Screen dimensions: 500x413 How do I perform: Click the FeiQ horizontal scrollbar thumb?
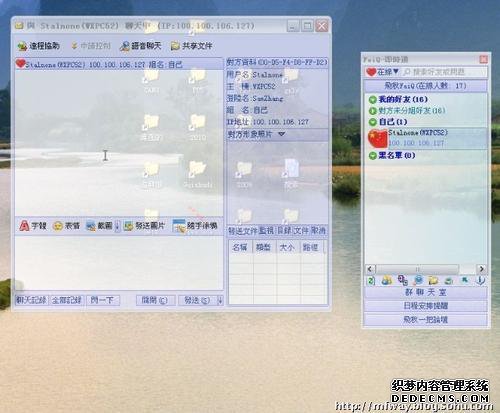coord(417,269)
